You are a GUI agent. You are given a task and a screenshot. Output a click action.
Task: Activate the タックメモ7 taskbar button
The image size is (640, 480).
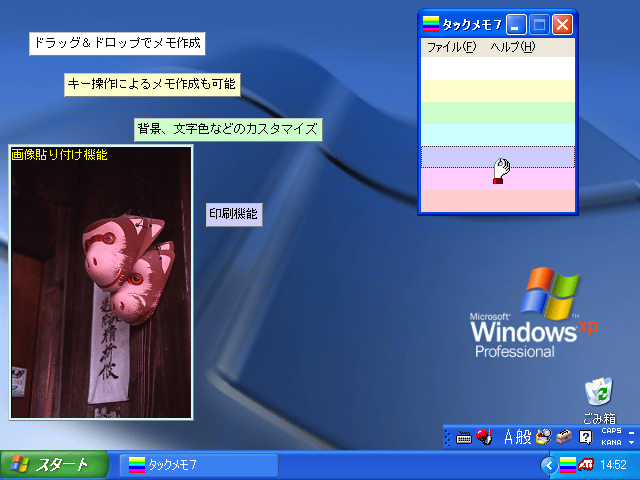pos(199,465)
